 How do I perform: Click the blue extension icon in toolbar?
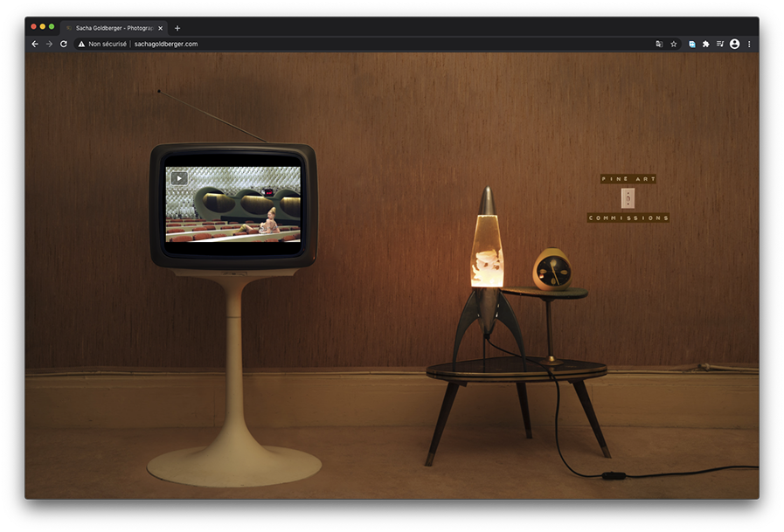692,44
